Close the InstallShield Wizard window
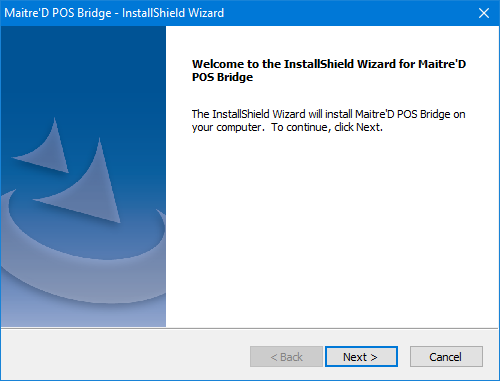Screen dimensions: 500x381 (484, 13)
